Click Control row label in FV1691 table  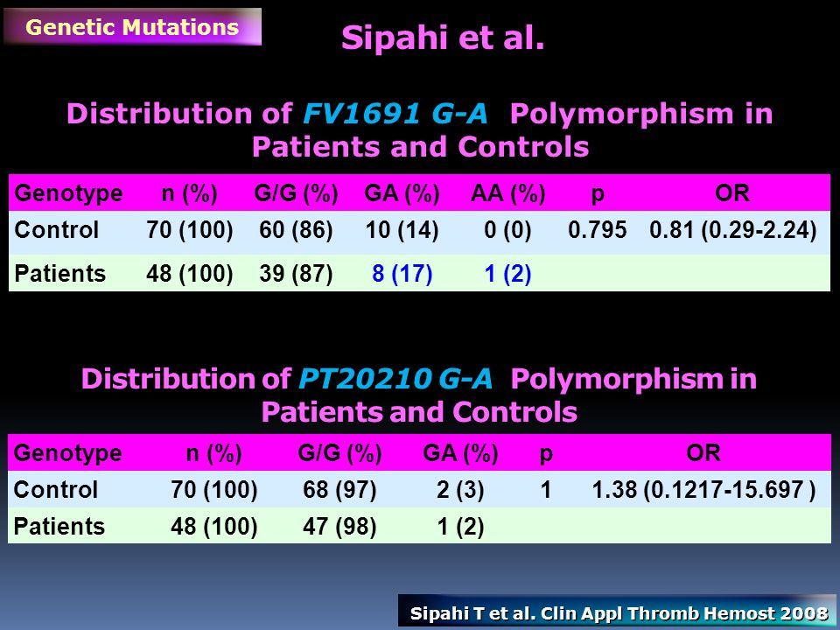(x=57, y=230)
